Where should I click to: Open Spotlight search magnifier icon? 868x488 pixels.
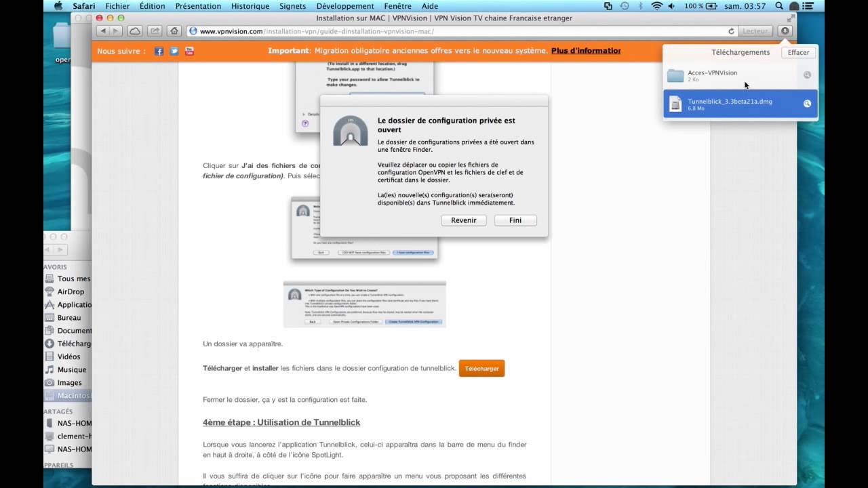pos(779,6)
